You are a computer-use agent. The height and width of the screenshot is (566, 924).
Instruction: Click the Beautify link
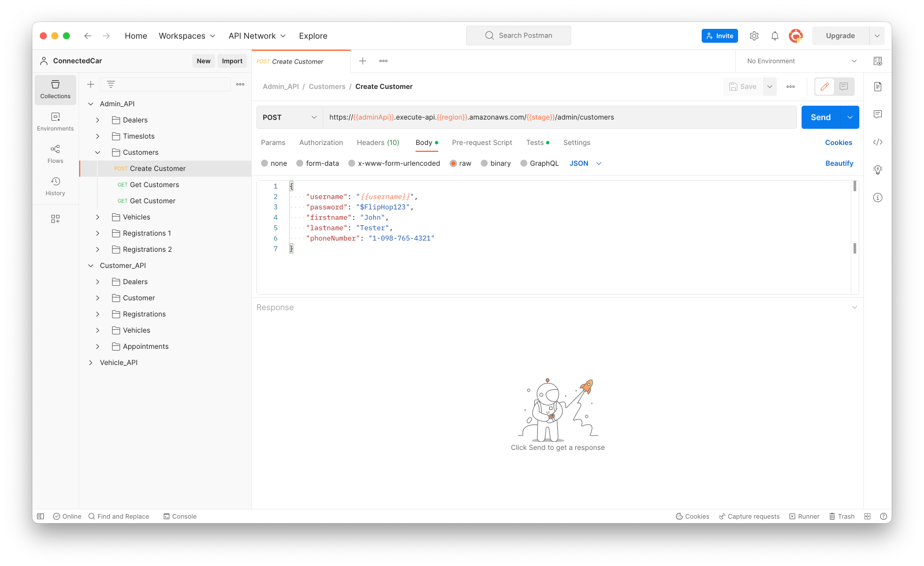839,163
